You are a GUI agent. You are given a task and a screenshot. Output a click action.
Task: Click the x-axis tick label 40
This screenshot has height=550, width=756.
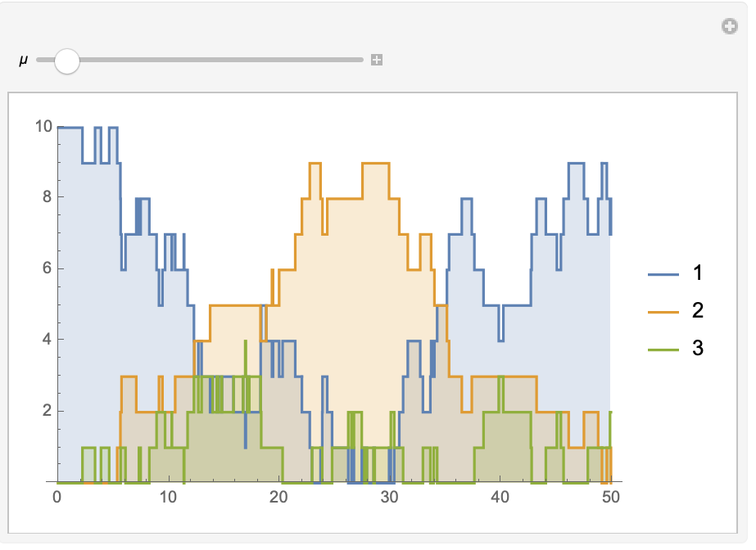500,497
